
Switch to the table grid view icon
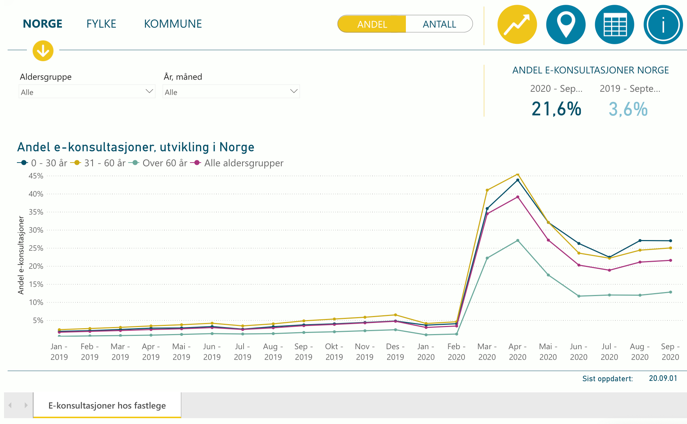click(614, 25)
